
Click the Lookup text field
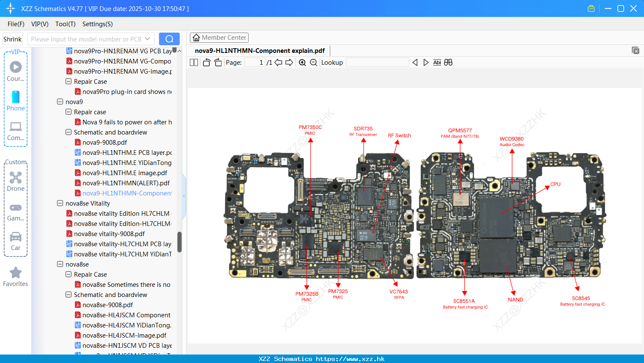click(377, 62)
